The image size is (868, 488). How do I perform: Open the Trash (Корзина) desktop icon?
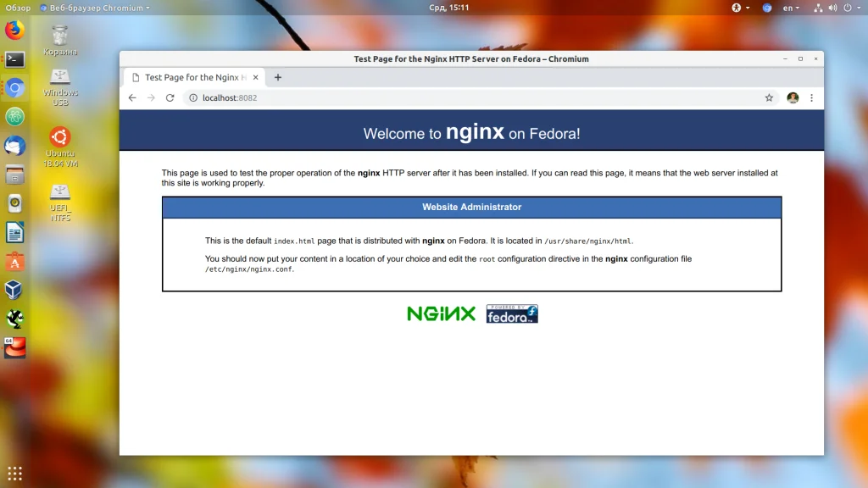click(60, 41)
